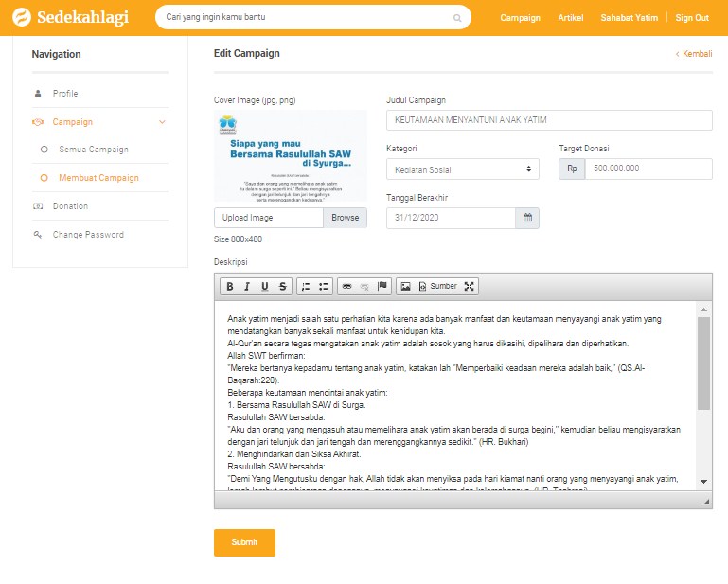Go back via the Kembali link
Image resolution: width=728 pixels, height=584 pixels.
[x=694, y=54]
